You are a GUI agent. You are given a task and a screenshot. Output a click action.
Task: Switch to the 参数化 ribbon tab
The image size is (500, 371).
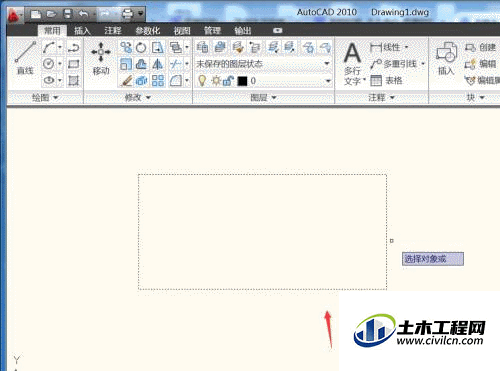pyautogui.click(x=147, y=31)
